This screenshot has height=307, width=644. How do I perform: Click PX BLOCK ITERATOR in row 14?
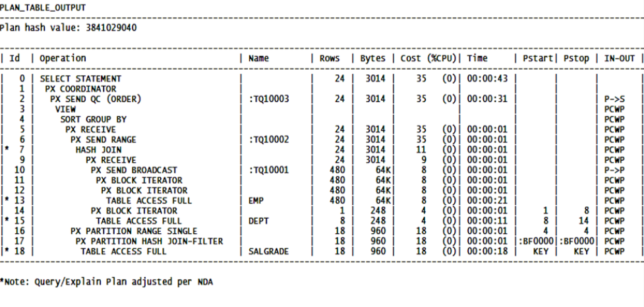coord(134,211)
